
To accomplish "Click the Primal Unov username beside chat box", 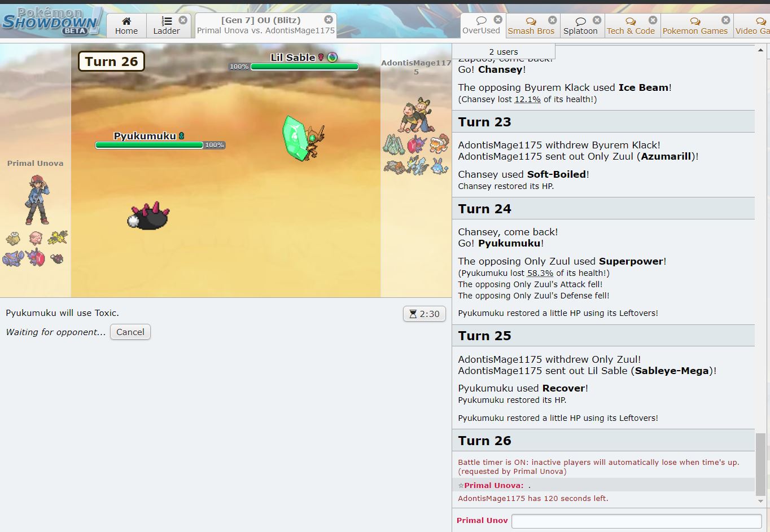I will pyautogui.click(x=482, y=520).
